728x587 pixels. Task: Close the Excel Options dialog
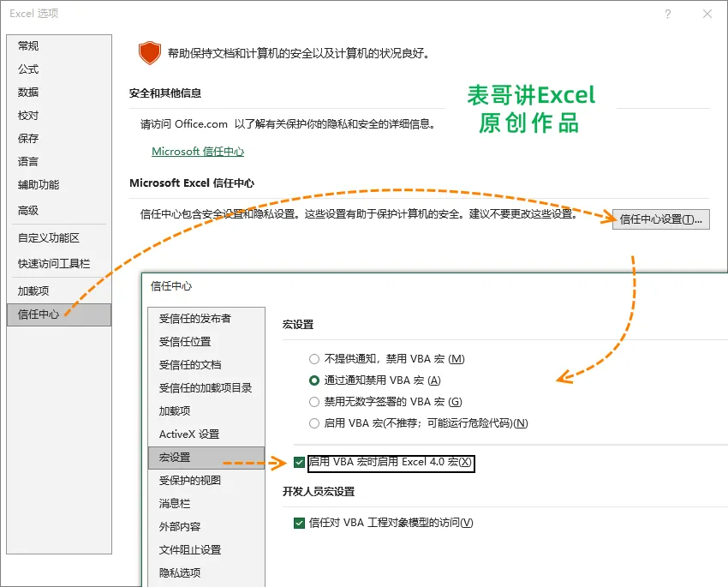tap(707, 14)
